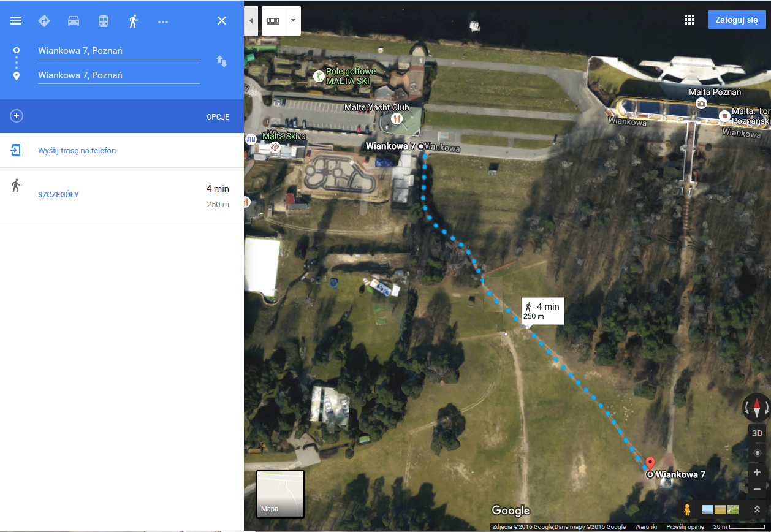Collapse the side panel arrow
Screen dimensions: 771x532
pyautogui.click(x=250, y=21)
